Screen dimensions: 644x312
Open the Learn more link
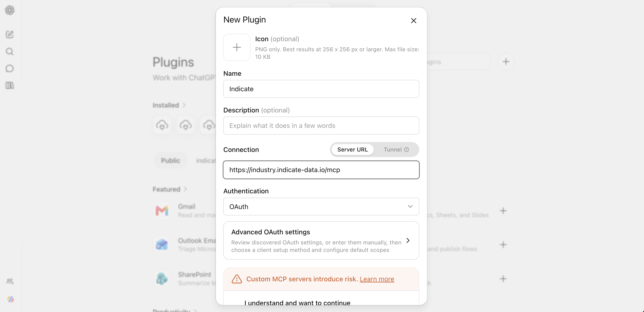377,279
